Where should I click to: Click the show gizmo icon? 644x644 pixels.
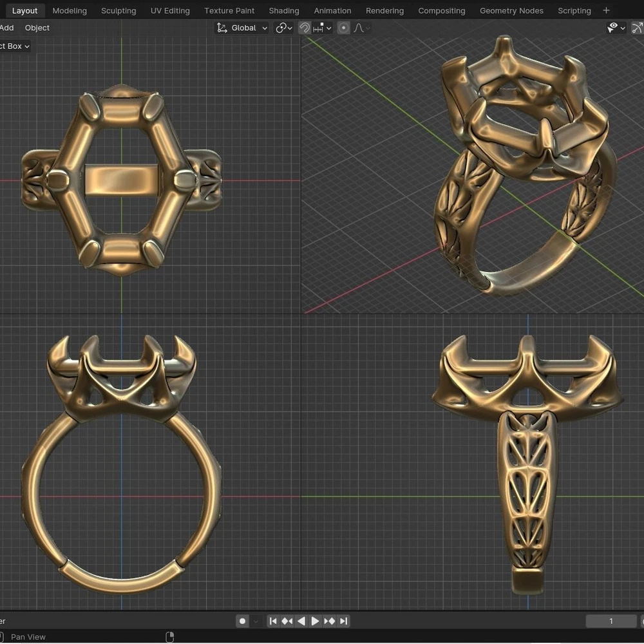pyautogui.click(x=637, y=28)
